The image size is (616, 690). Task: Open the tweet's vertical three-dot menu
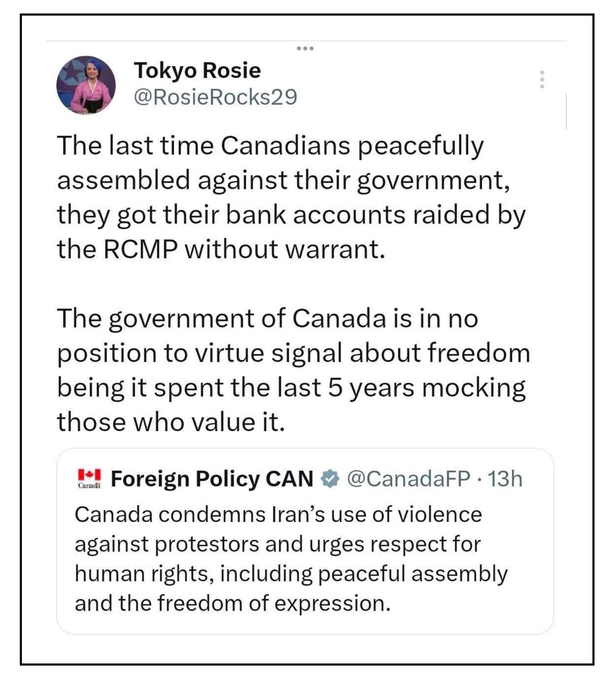tap(542, 79)
